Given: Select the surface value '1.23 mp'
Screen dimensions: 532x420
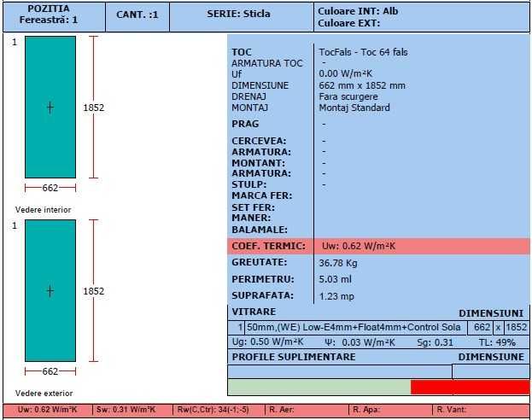Looking at the screenshot, I should coord(336,296).
